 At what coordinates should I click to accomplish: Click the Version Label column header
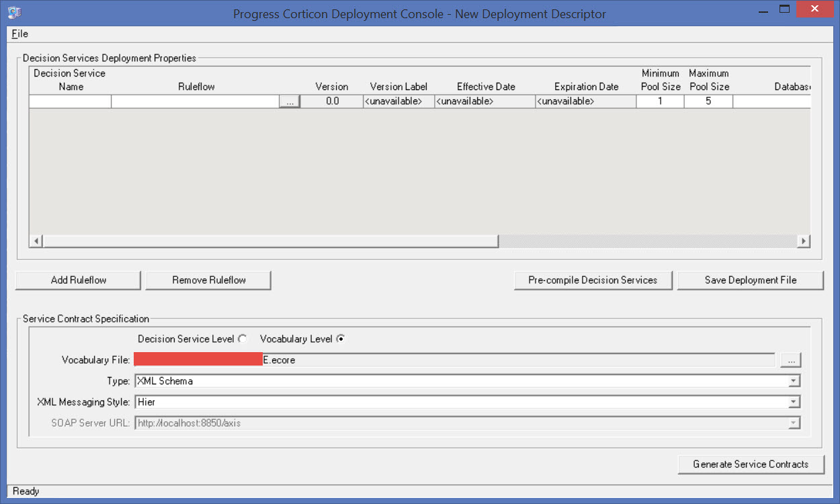tap(398, 87)
